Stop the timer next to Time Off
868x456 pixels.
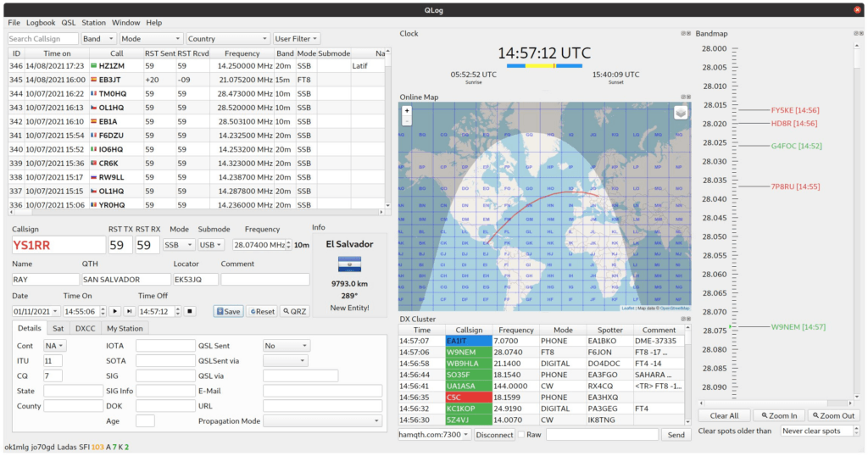click(x=189, y=312)
